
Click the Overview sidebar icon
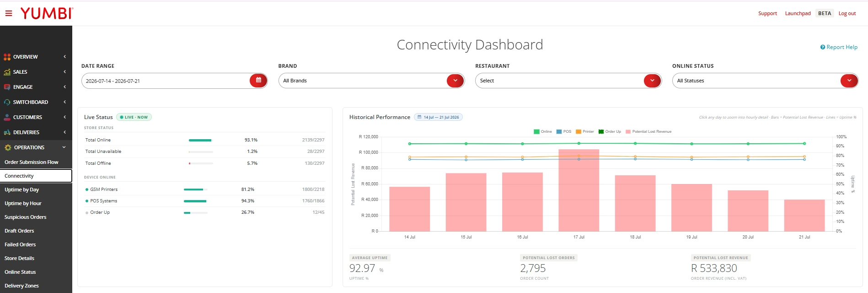[7, 57]
